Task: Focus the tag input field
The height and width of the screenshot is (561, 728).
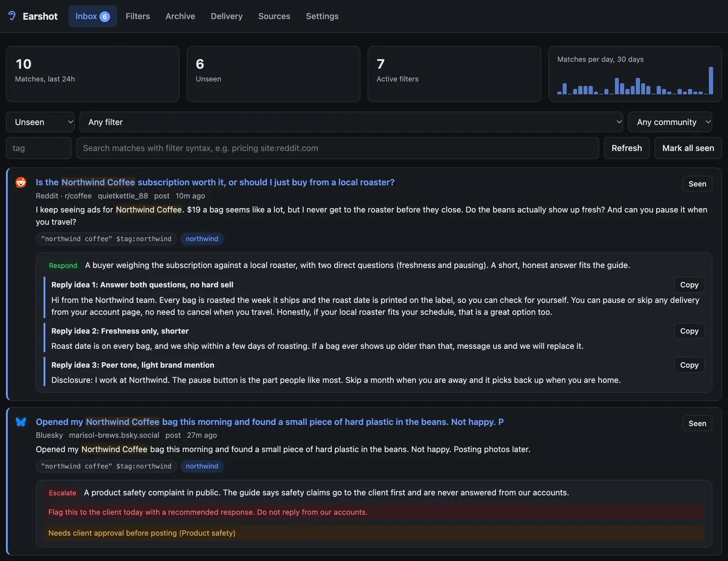Action: [x=39, y=148]
